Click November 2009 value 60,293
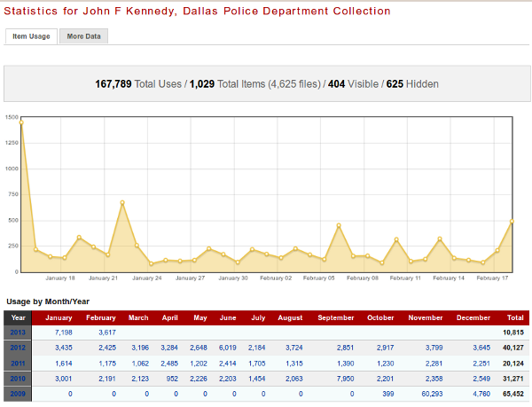Image resolution: width=532 pixels, height=407 pixels. tap(432, 394)
